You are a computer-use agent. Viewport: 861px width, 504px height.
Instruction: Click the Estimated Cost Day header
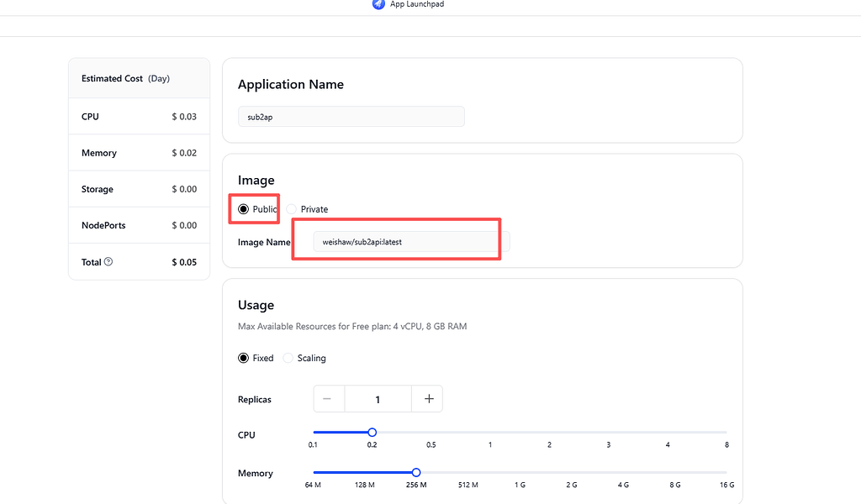126,78
